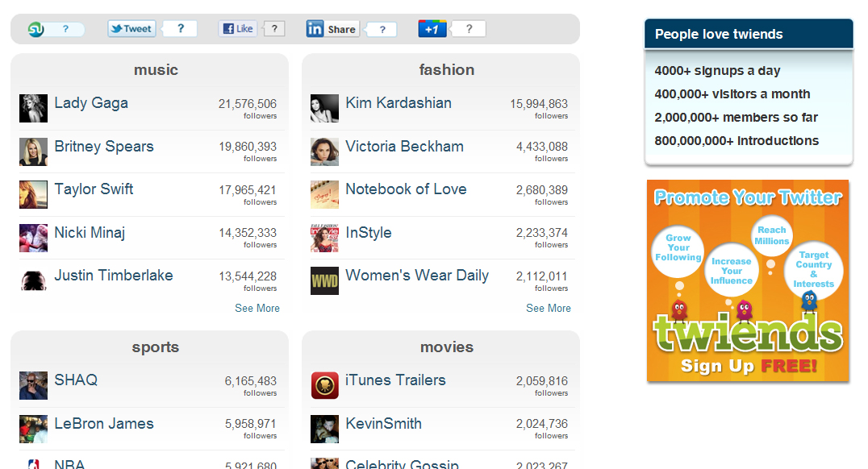The height and width of the screenshot is (469, 868).
Task: Open SHAQ's avatar thumbnail
Action: click(33, 385)
